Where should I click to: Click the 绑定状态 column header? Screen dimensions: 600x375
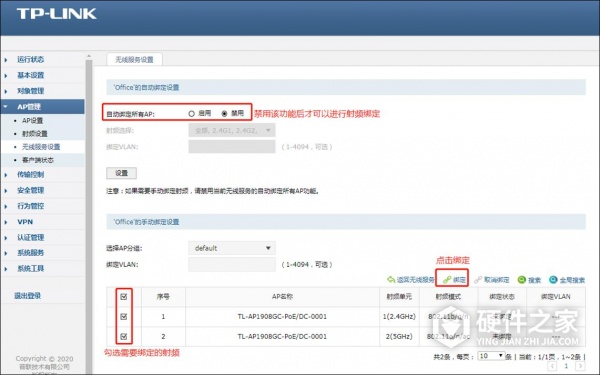tap(502, 297)
